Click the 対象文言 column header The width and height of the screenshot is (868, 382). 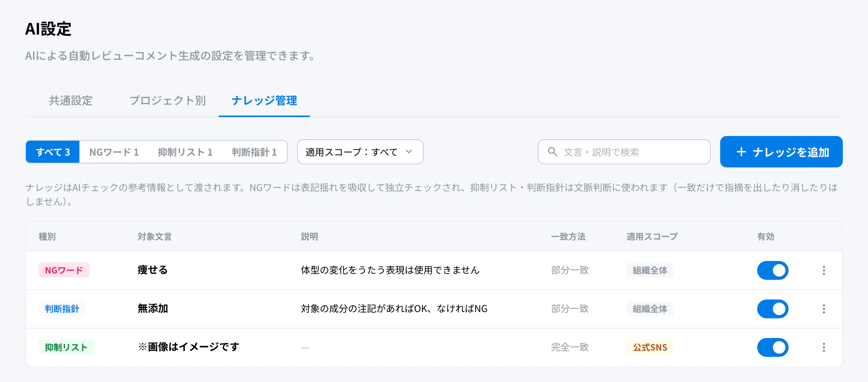tap(154, 237)
